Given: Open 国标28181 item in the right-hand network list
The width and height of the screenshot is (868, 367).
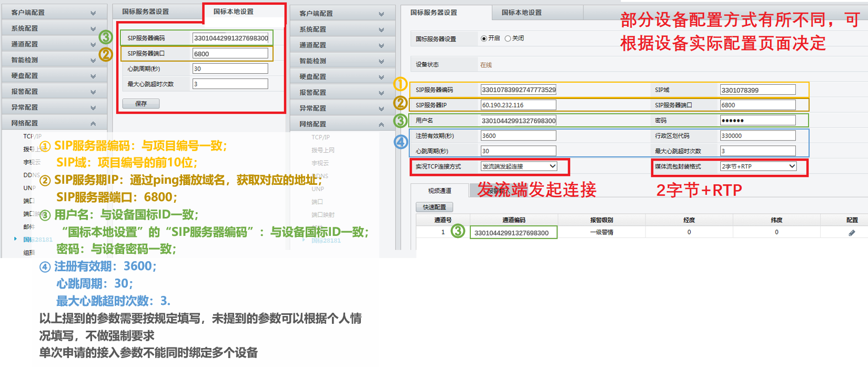Looking at the screenshot, I should [x=326, y=241].
